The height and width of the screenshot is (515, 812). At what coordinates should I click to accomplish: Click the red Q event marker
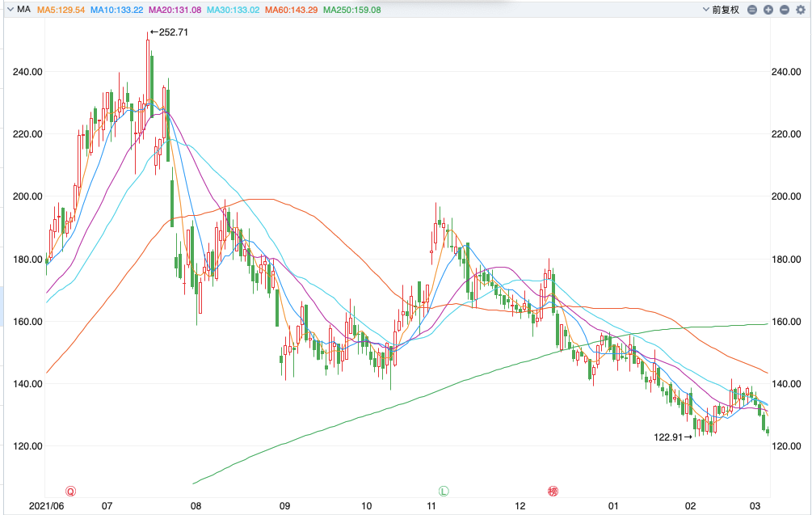click(x=70, y=491)
